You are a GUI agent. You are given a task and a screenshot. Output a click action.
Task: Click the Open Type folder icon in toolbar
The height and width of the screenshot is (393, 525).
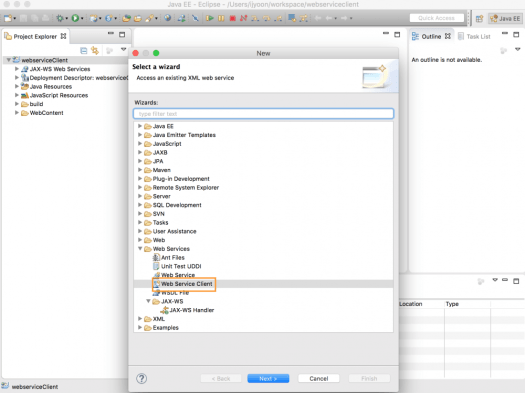126,18
